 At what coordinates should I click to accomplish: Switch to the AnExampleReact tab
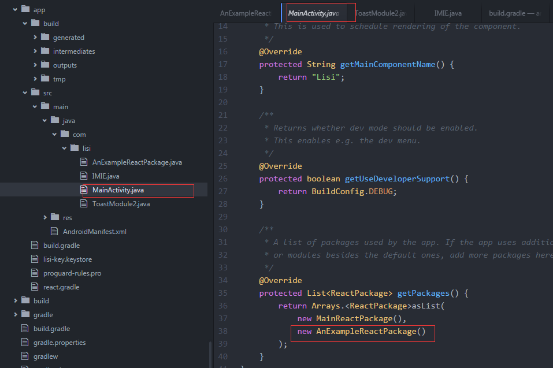246,13
